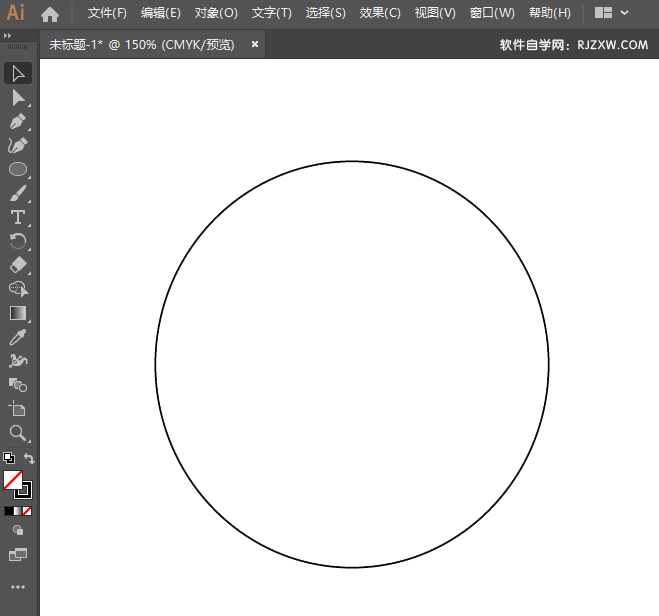Select the Curvature tool
659x616 pixels.
18,145
